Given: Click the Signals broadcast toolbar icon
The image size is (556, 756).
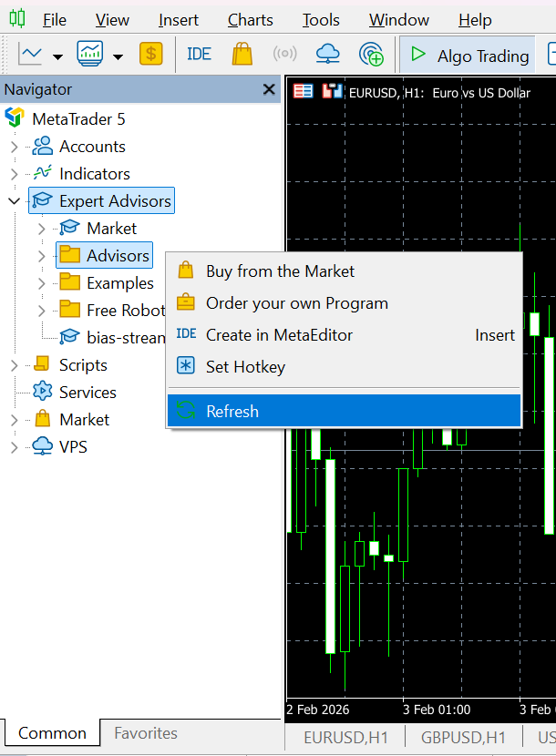Looking at the screenshot, I should pos(284,53).
